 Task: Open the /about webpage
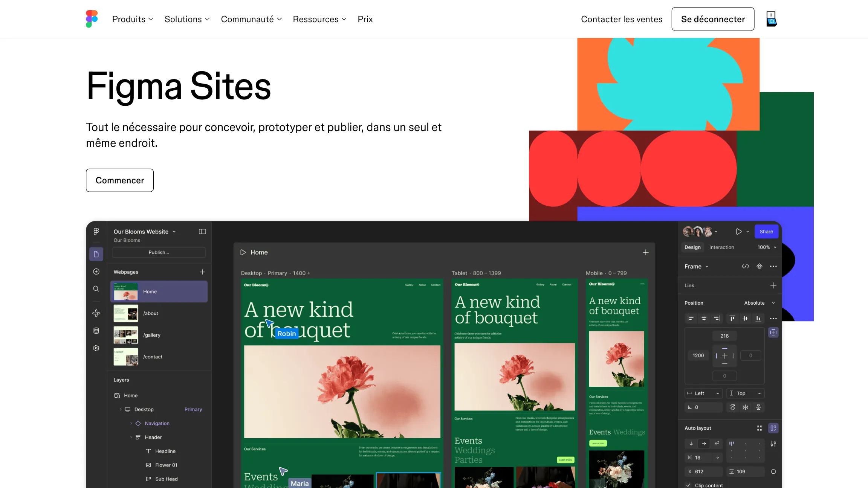click(x=159, y=313)
